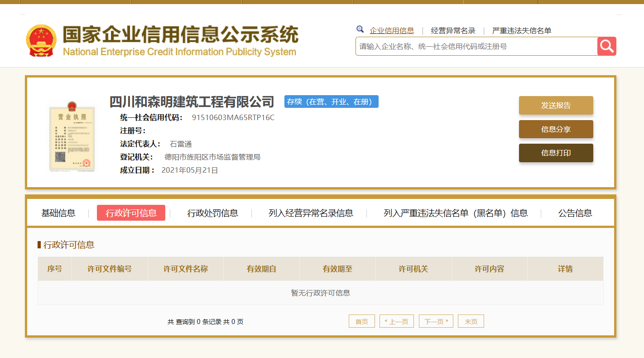
Task: Click the 有效期至 column header
Action: coord(337,269)
